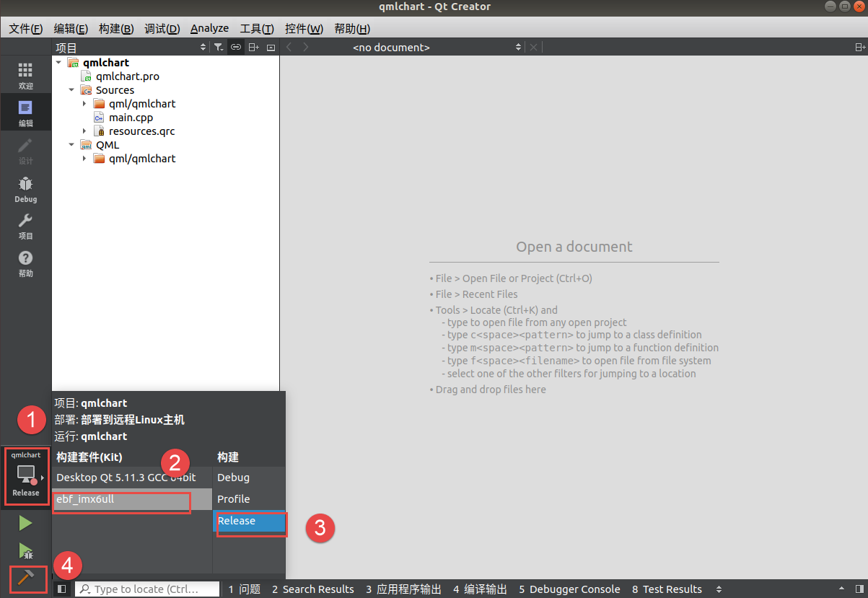Expand qml/qmlchart under QML
Screen dimensions: 868x598
84,159
